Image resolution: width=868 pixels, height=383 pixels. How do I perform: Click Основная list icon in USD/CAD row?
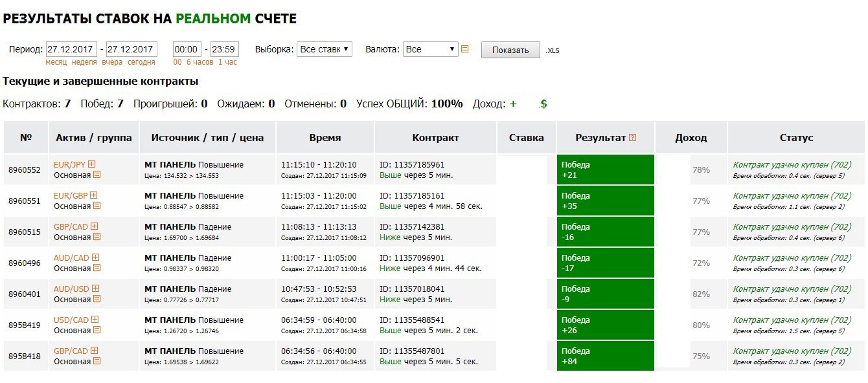(97, 330)
